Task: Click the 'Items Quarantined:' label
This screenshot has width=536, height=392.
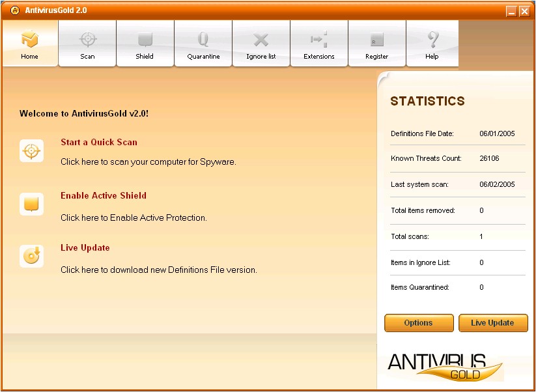Action: point(420,287)
